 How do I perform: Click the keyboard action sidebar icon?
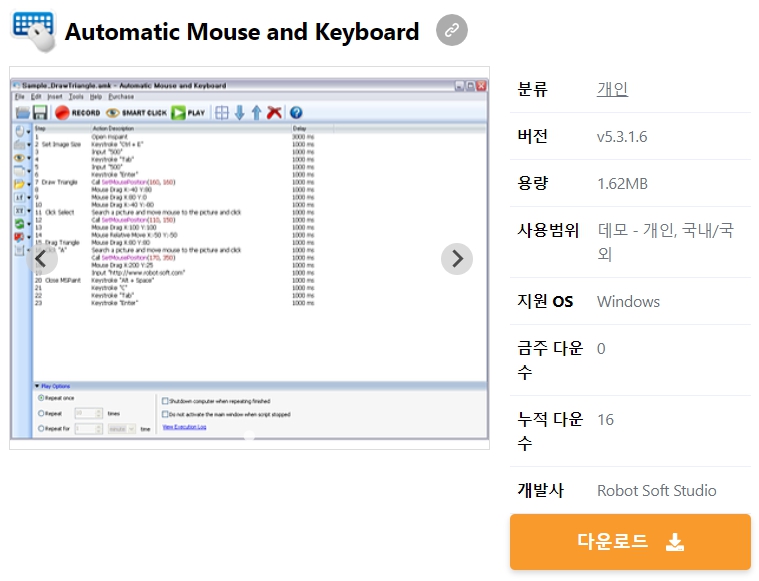(19, 144)
